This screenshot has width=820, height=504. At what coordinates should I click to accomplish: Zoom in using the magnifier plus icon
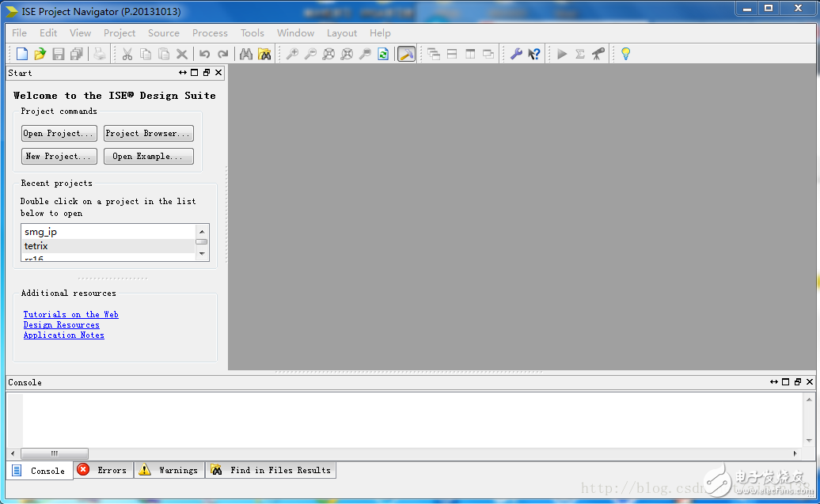coord(292,53)
